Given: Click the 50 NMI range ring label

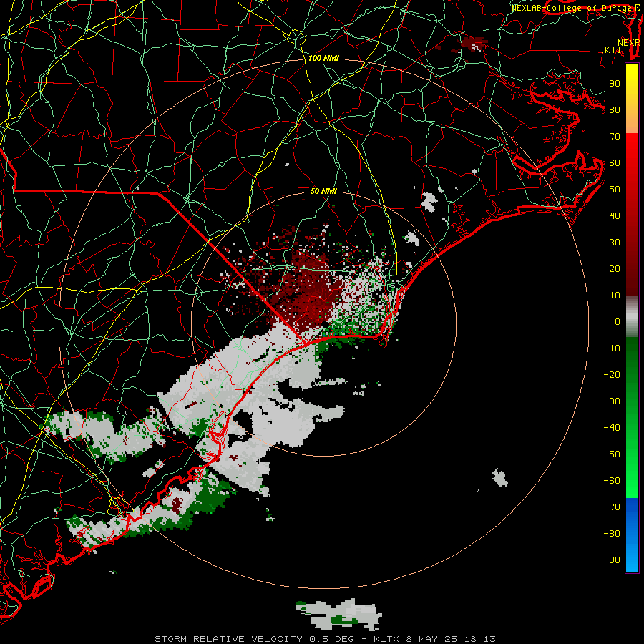Looking at the screenshot, I should tap(323, 191).
